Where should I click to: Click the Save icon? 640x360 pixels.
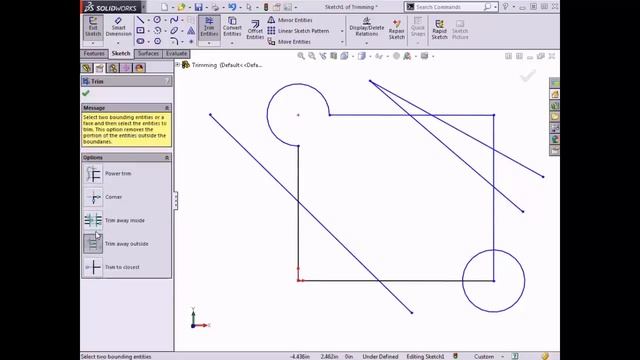pyautogui.click(x=198, y=7)
